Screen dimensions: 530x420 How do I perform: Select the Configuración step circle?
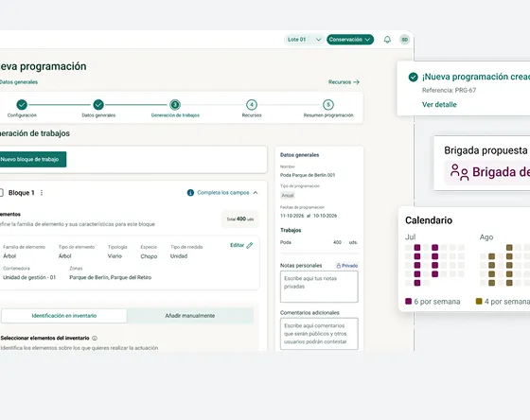click(x=22, y=105)
